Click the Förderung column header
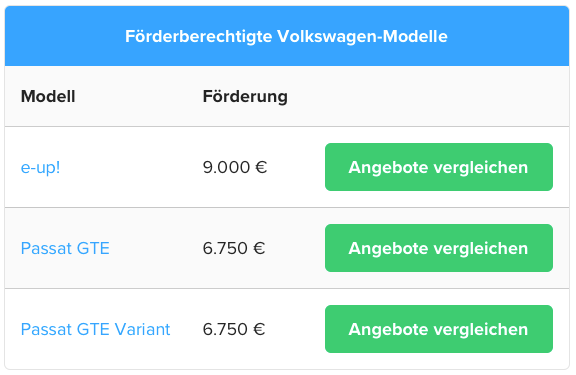Screen dimensions: 576x375 245,97
